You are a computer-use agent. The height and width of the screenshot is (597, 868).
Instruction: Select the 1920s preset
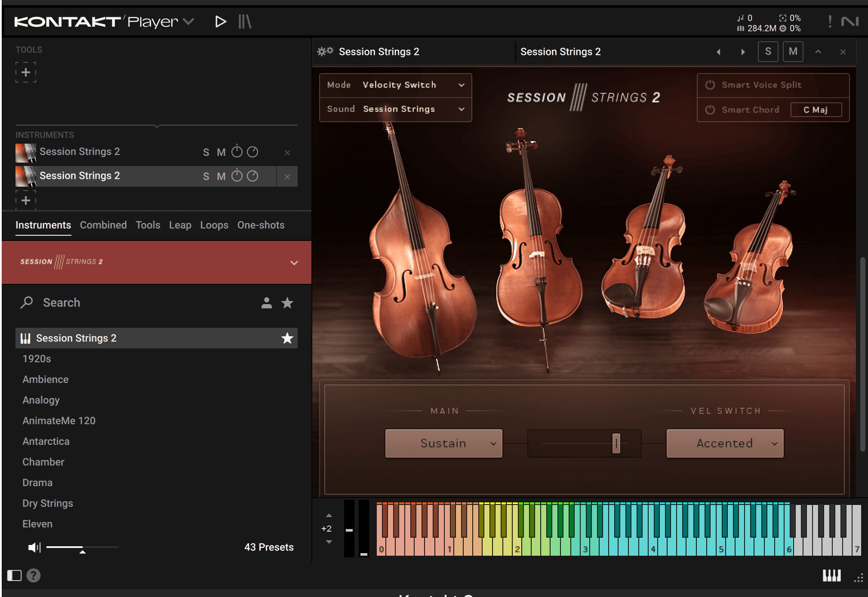[x=37, y=359]
